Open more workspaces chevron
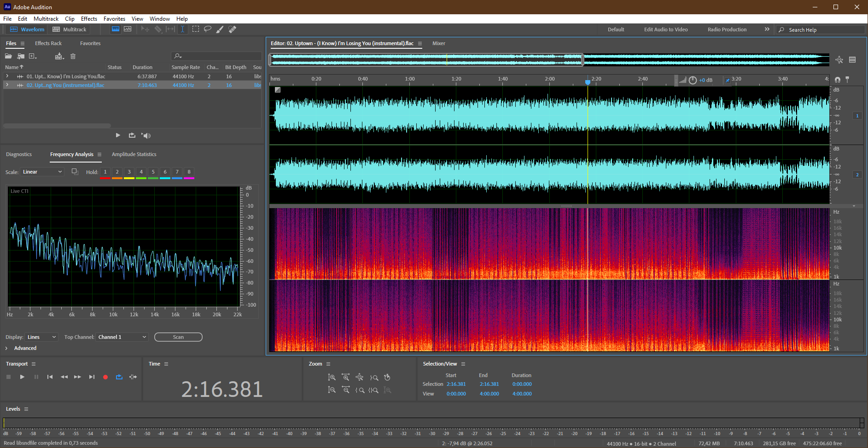Screen dimensions: 868x448 pyautogui.click(x=767, y=29)
